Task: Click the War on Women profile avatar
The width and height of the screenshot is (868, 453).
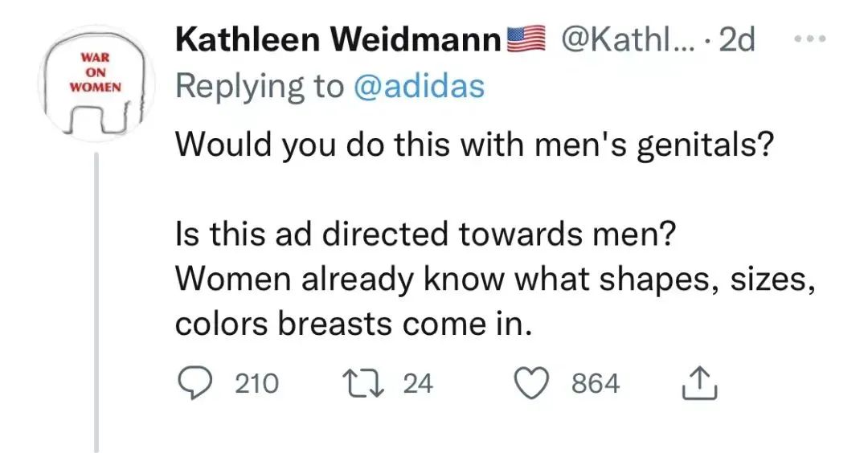Action: click(96, 86)
